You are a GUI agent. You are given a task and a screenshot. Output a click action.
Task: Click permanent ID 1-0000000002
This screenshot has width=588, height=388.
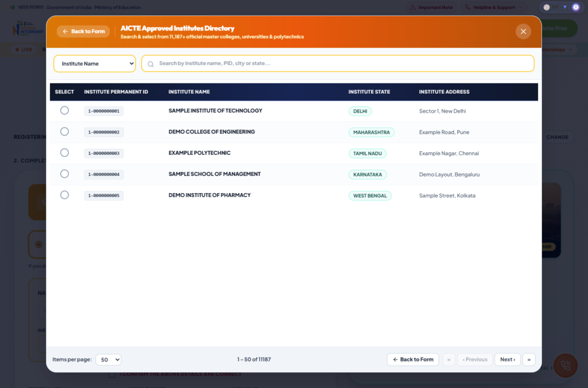(104, 132)
